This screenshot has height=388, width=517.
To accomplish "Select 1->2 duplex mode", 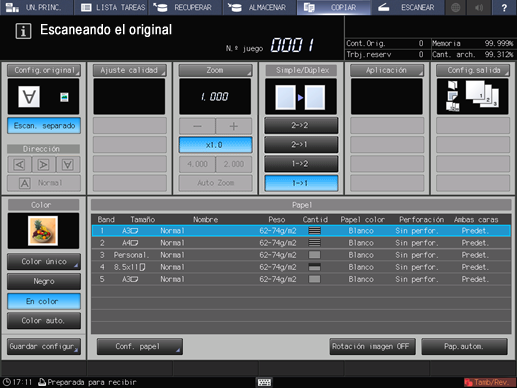I will (301, 164).
